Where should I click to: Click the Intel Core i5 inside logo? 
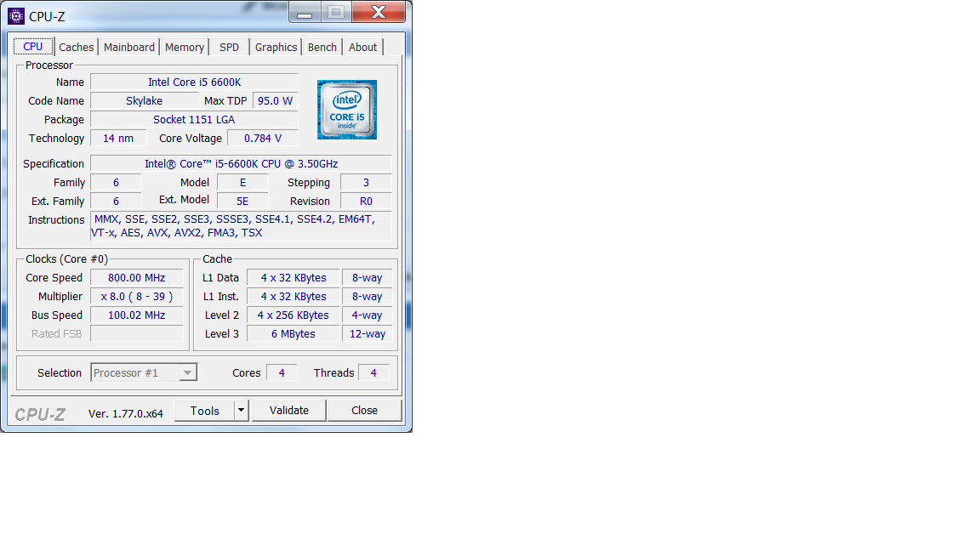[x=347, y=110]
